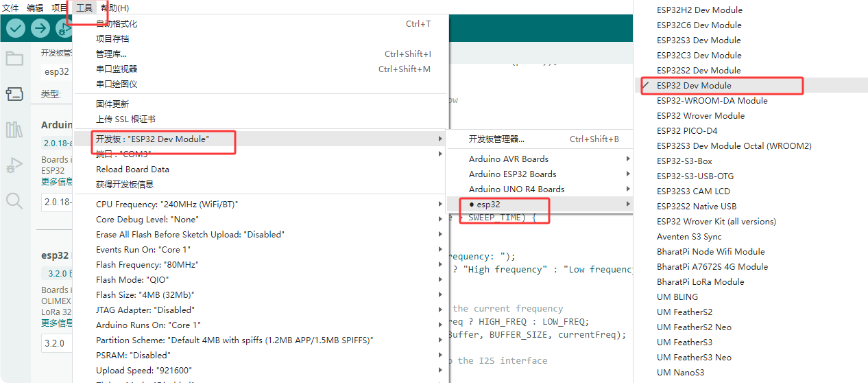
Task: Open 管理库... from the menu
Action: coord(261,54)
